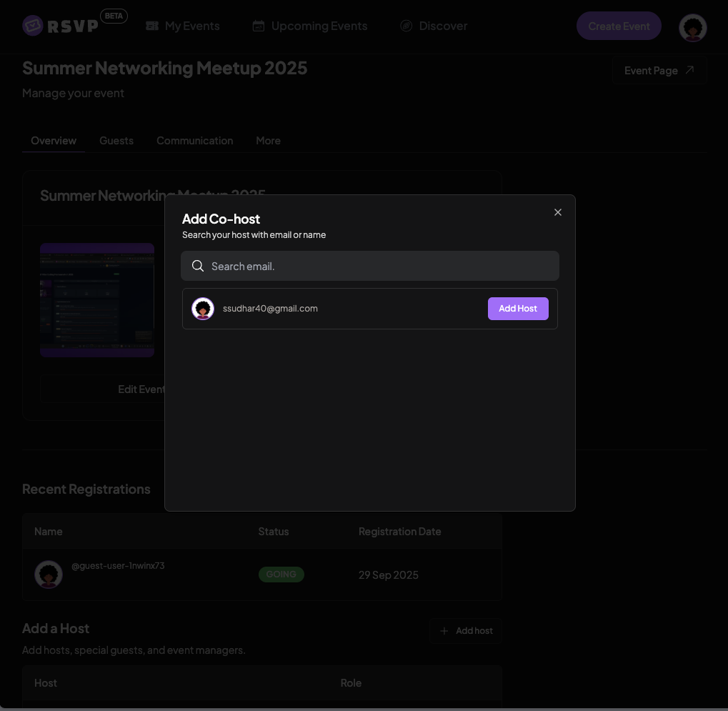The width and height of the screenshot is (728, 711).
Task: Click the Edit Event button
Action: [141, 389]
